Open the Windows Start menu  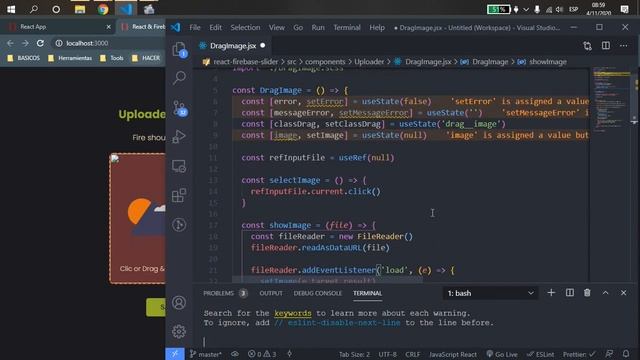(x=11, y=9)
